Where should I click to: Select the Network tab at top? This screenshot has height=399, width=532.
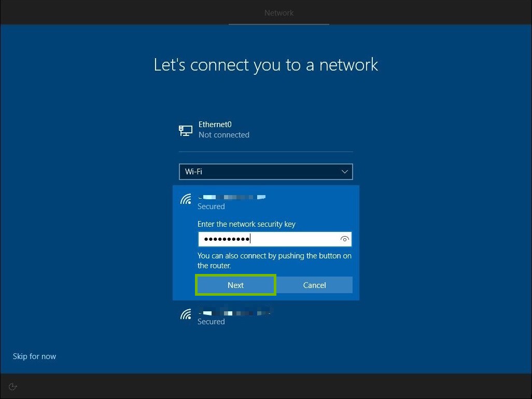279,13
